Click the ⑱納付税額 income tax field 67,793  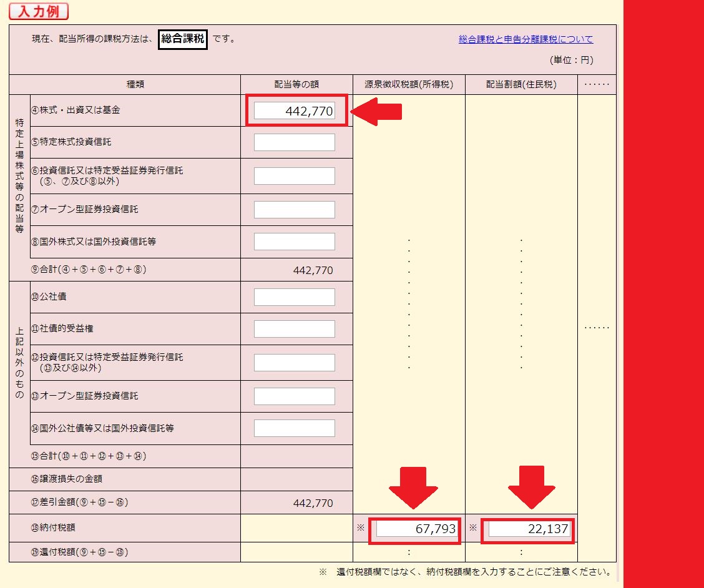click(x=416, y=529)
